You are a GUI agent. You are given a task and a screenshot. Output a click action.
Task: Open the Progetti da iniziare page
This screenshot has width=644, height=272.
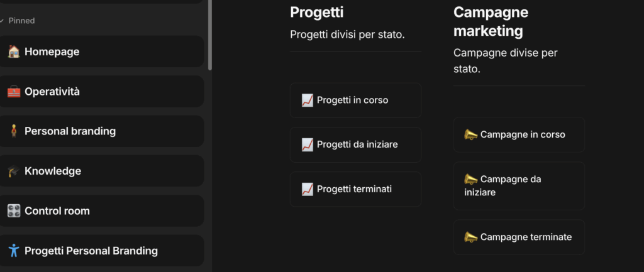click(x=357, y=144)
